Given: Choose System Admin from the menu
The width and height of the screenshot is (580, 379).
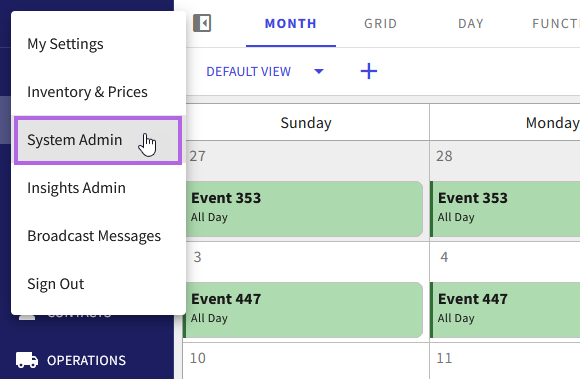Looking at the screenshot, I should (x=98, y=140).
